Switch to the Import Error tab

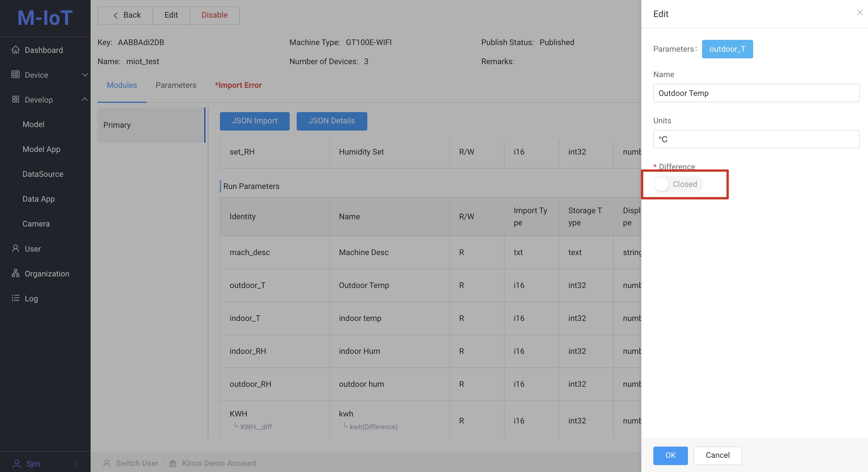tap(238, 85)
